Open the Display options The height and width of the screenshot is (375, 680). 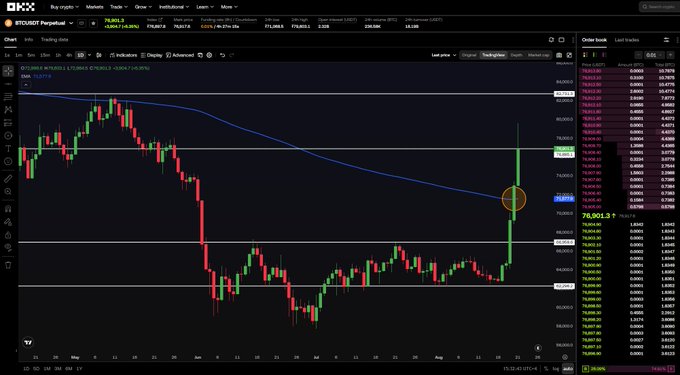pos(151,55)
